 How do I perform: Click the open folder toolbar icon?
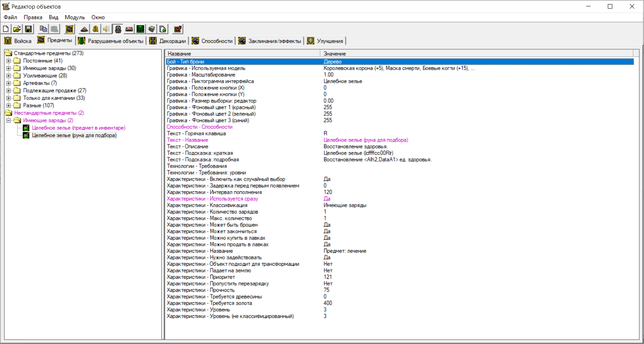[x=17, y=29]
